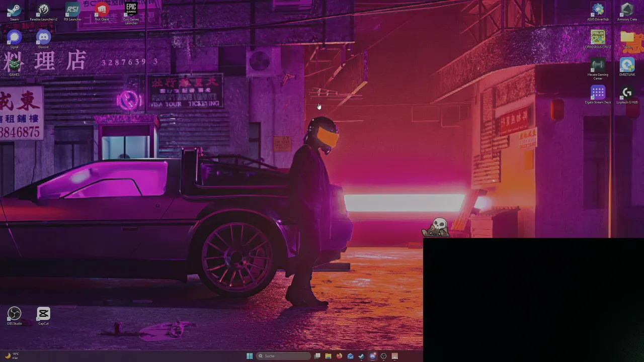Launch Paradox Launcher v2 from desktop
Image resolution: width=644 pixels, height=362 pixels.
43,12
